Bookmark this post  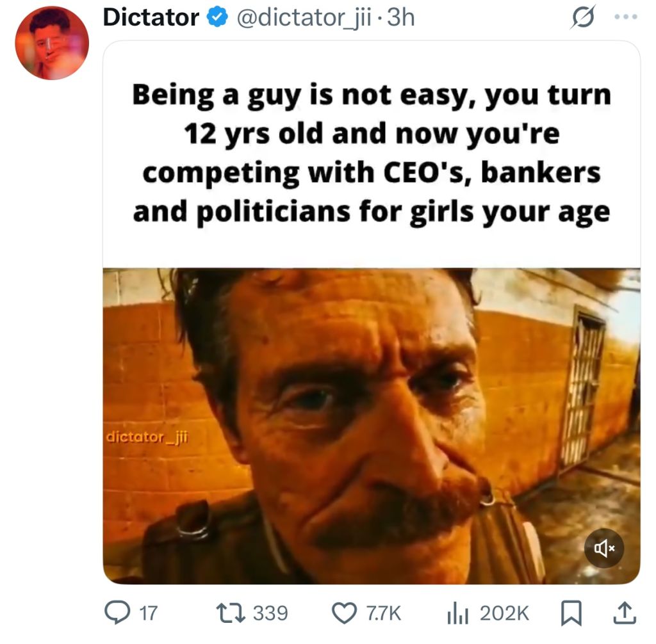[571, 613]
